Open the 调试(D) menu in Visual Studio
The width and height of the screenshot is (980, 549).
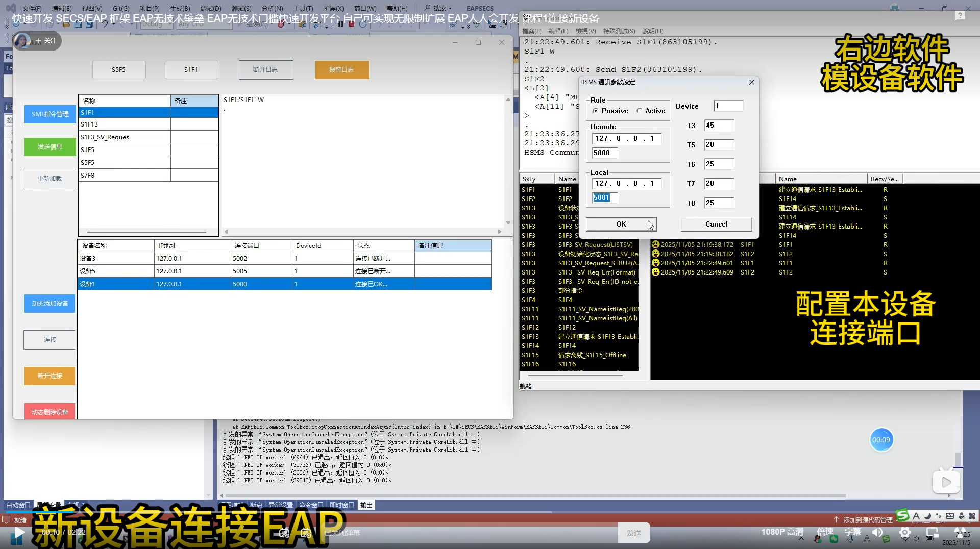coord(211,9)
